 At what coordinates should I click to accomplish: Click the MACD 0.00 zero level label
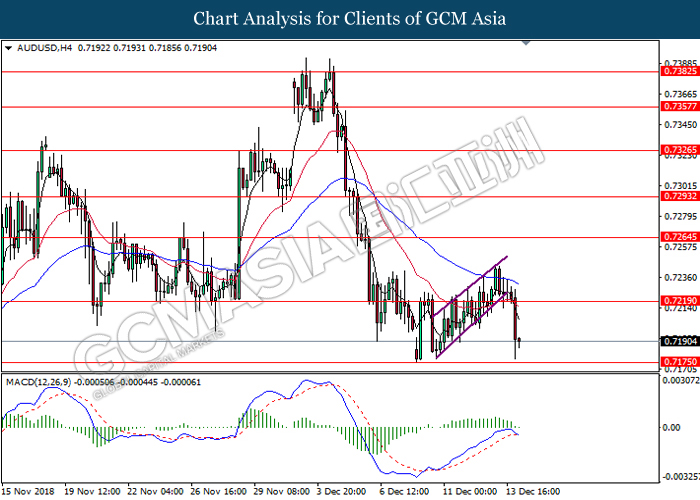click(x=671, y=428)
